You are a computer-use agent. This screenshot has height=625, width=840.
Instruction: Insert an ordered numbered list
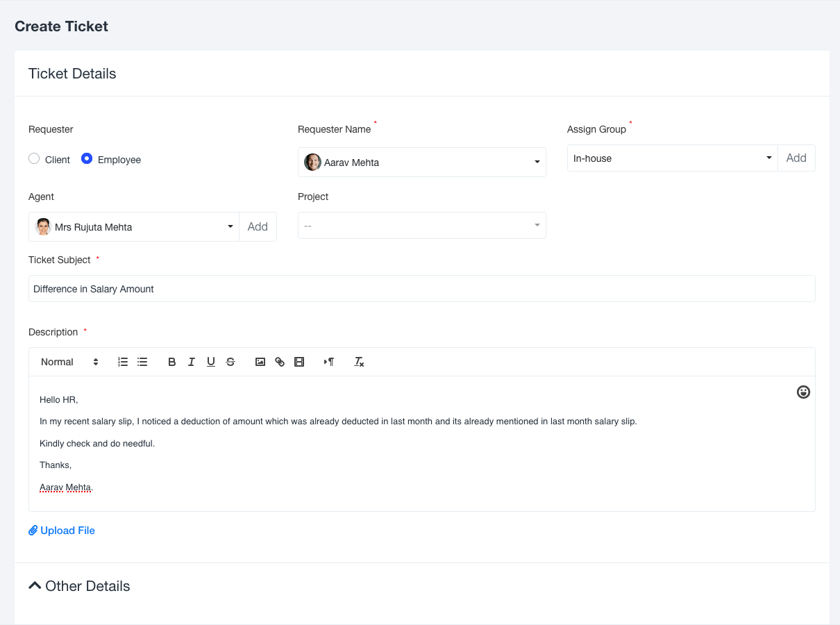point(123,362)
